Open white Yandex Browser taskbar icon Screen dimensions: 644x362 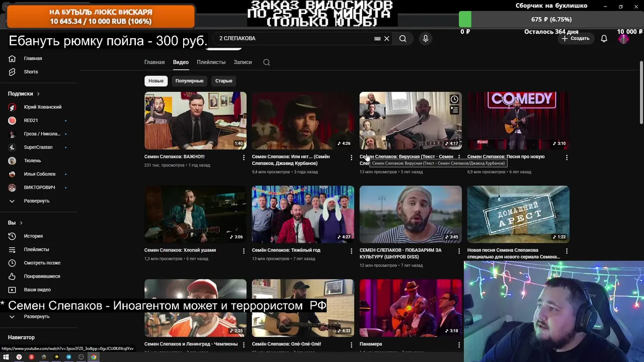pos(19,357)
